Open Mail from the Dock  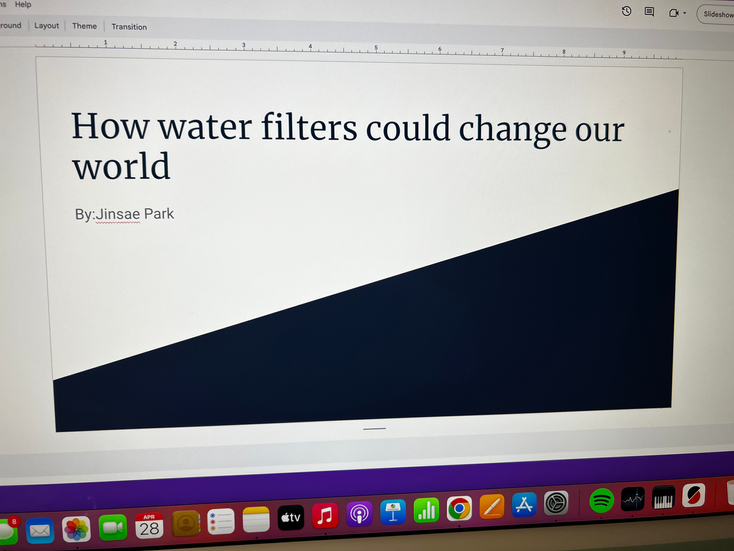coord(40,530)
